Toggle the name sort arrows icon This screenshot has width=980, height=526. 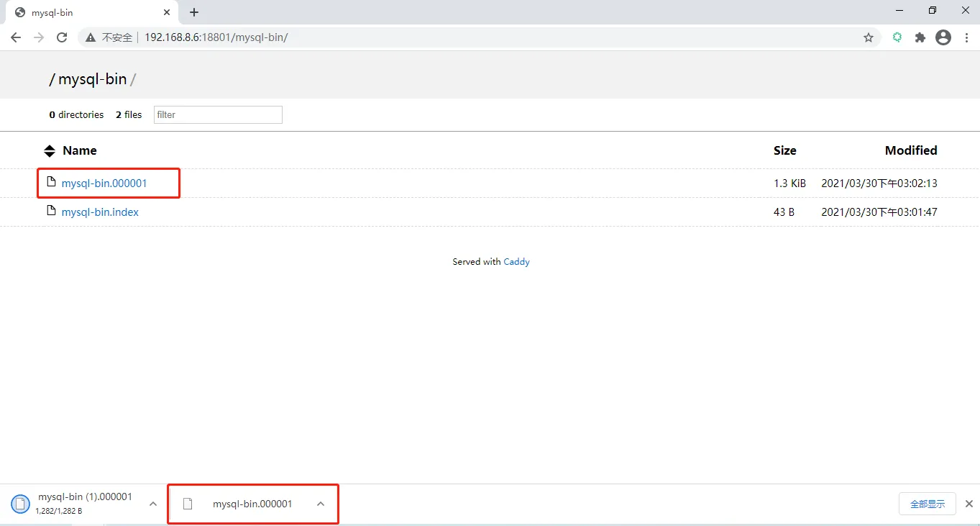pyautogui.click(x=49, y=150)
